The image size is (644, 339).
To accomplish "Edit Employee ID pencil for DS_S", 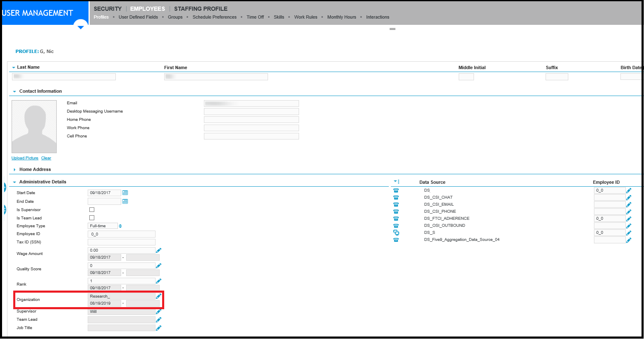I will [629, 233].
